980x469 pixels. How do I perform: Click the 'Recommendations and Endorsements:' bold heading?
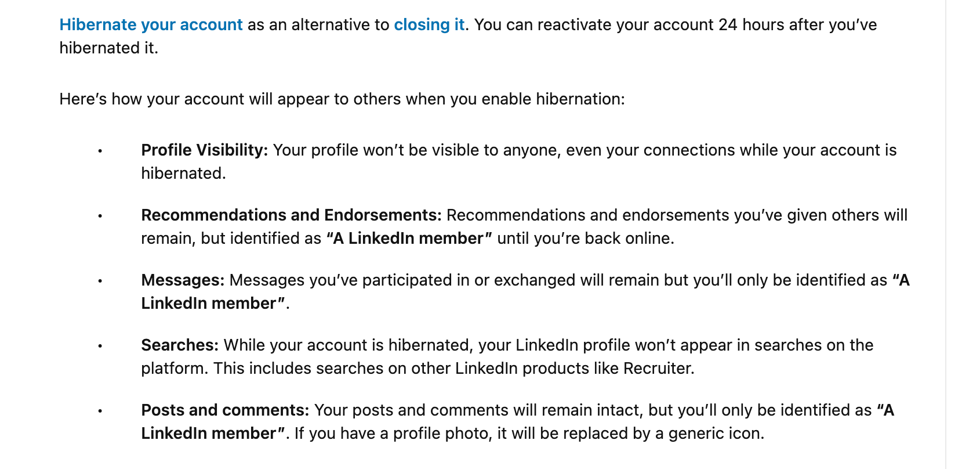click(291, 215)
